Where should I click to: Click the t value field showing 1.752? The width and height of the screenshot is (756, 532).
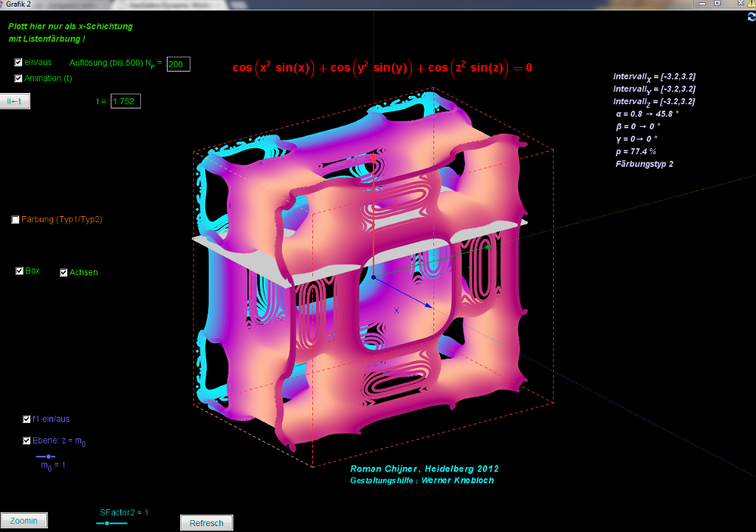pyautogui.click(x=126, y=101)
